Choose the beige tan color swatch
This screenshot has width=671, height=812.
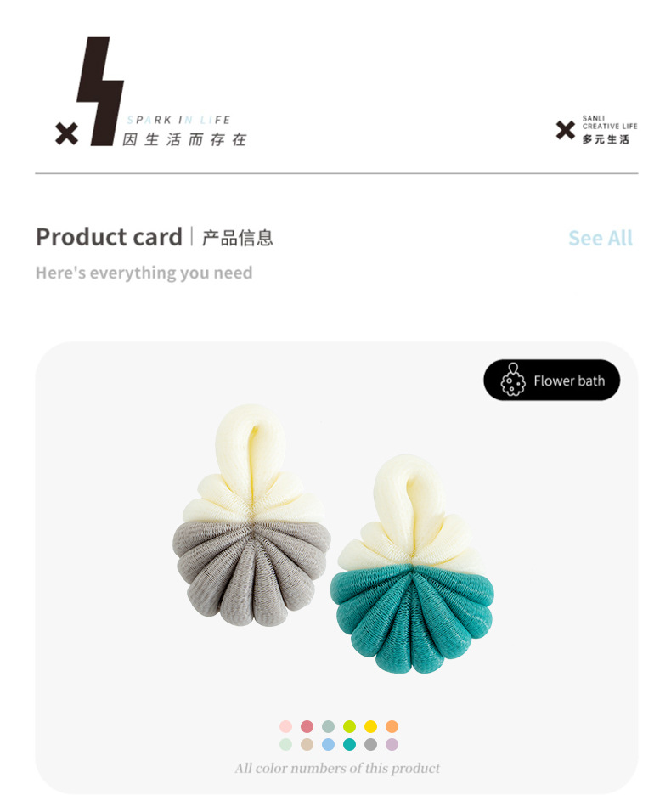[x=307, y=744]
